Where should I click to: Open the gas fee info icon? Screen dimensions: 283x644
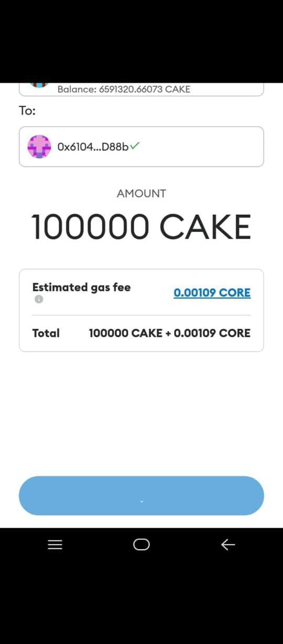pyautogui.click(x=39, y=299)
